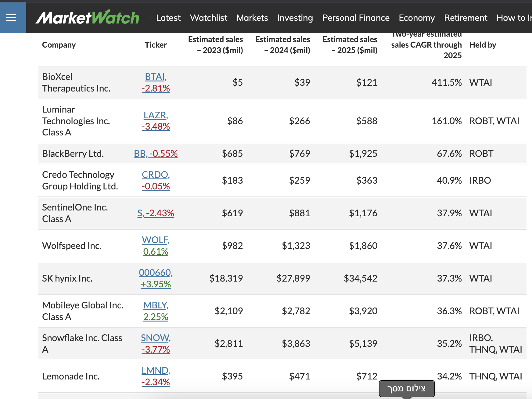Select the $881 SentinelOne 2024 sales value
532x399 pixels.
click(x=300, y=213)
